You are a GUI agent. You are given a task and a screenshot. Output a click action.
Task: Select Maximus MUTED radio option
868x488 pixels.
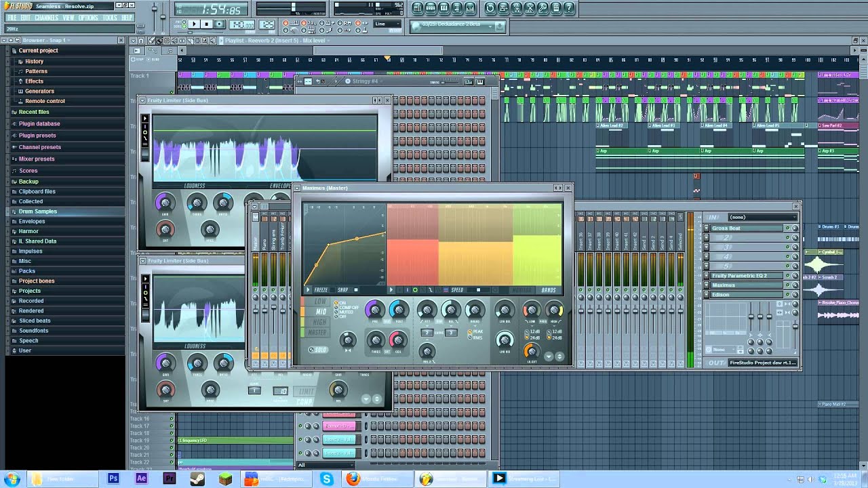coord(336,312)
